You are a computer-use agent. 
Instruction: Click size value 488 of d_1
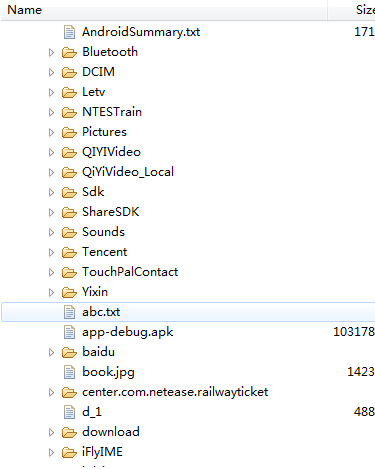(364, 412)
